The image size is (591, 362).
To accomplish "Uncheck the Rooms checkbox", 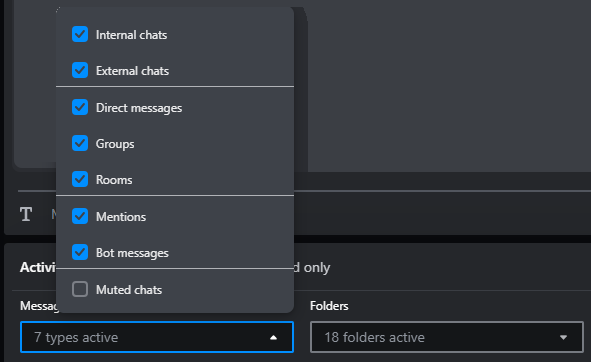I will 80,179.
